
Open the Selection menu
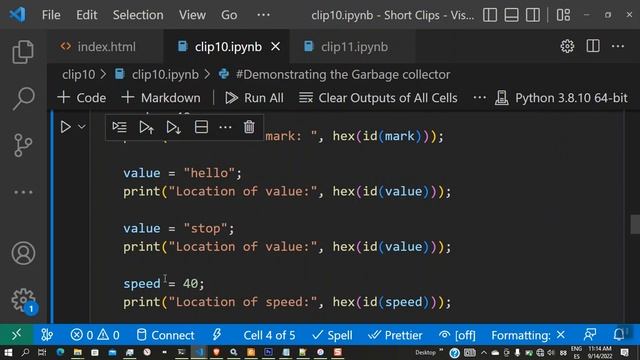tap(138, 15)
